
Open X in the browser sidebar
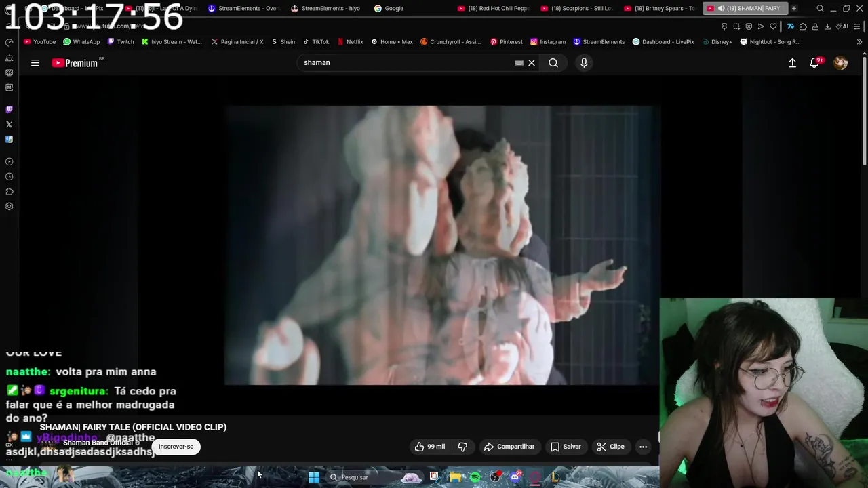click(x=9, y=125)
